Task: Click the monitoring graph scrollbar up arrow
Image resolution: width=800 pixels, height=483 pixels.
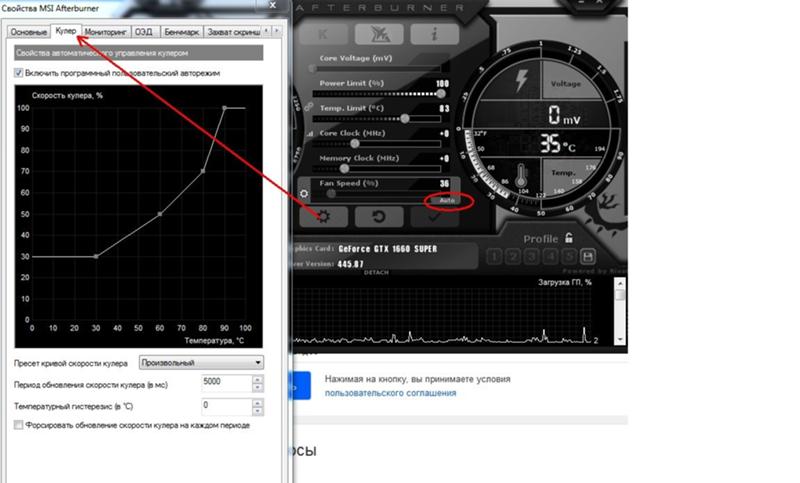Action: pos(620,283)
